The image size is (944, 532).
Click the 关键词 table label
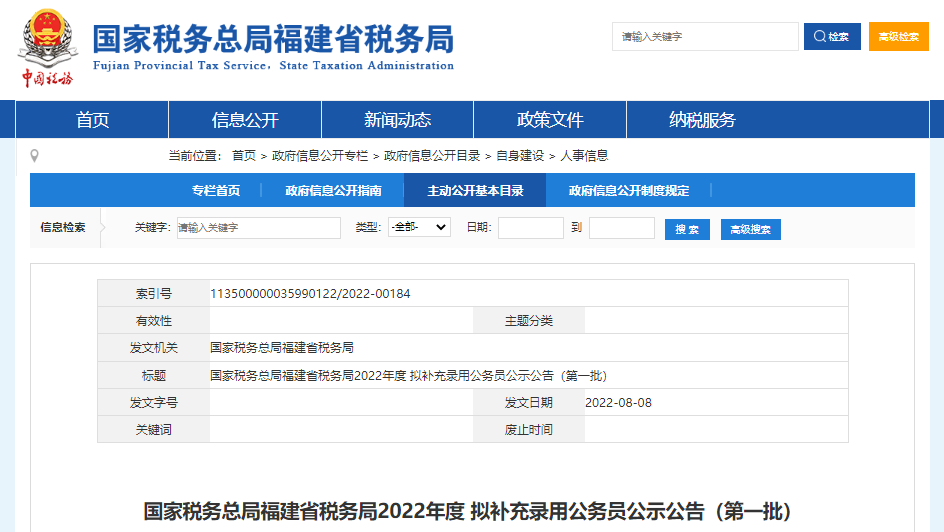[x=154, y=430]
